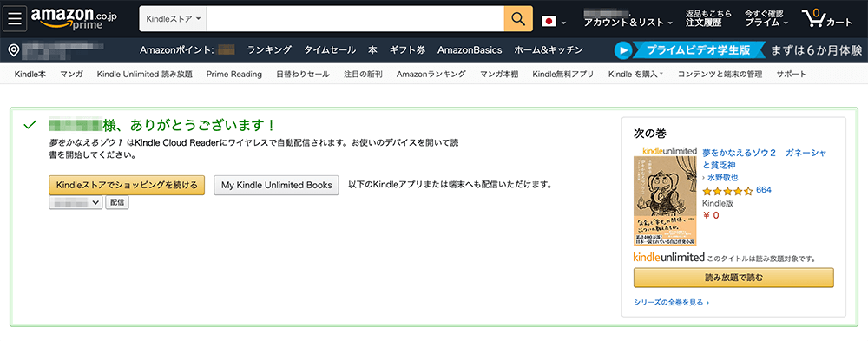
Task: Click the プライムビデオ学生版 banner label
Action: (699, 50)
